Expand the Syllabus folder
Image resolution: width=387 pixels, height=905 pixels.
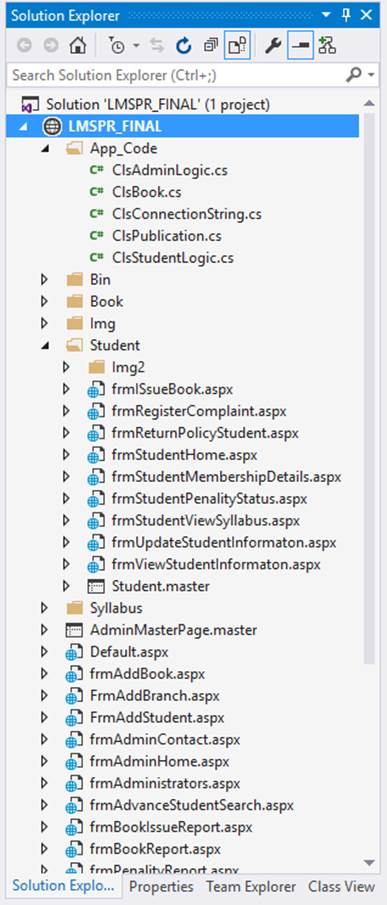click(44, 608)
